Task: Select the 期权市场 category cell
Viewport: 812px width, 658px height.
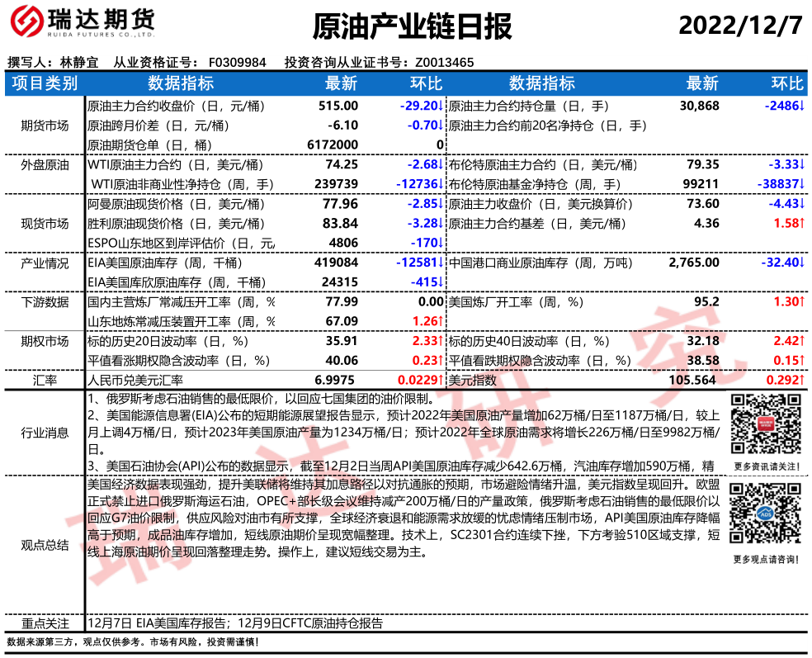Action: 45,341
